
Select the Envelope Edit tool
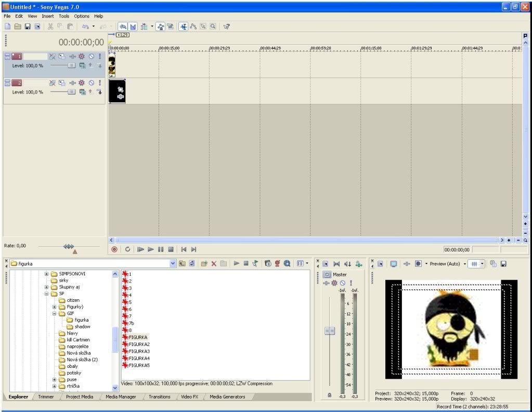coord(193,26)
